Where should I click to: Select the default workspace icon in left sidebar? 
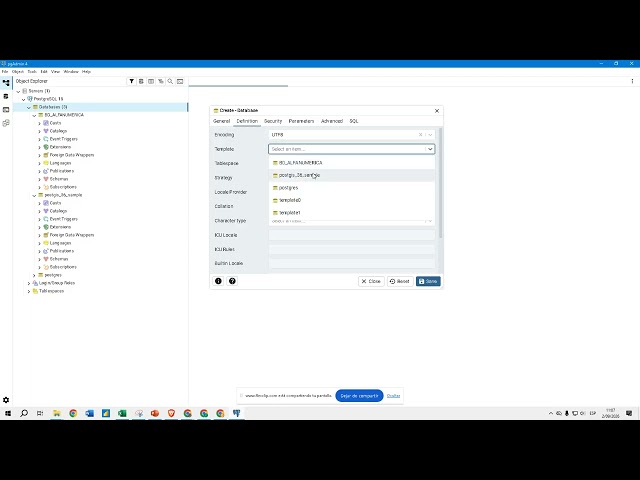pyautogui.click(x=6, y=83)
